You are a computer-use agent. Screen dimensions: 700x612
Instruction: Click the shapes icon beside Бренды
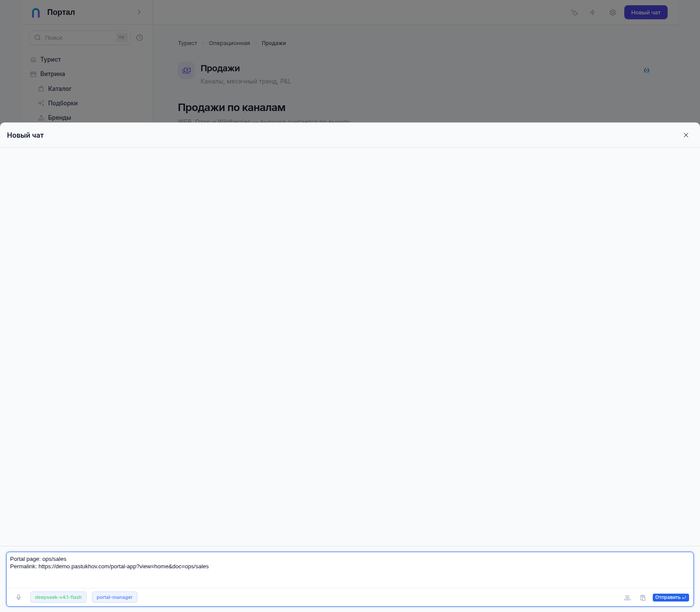[x=41, y=118]
